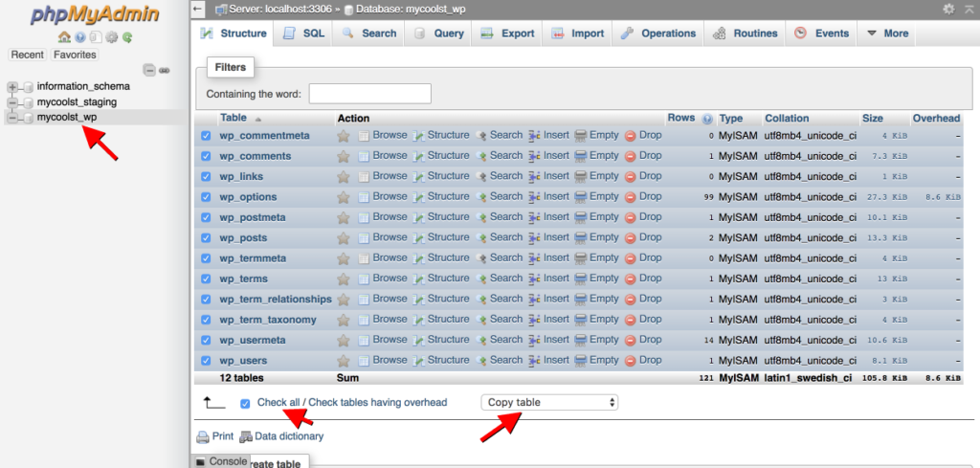Open the Routines tab

[745, 33]
